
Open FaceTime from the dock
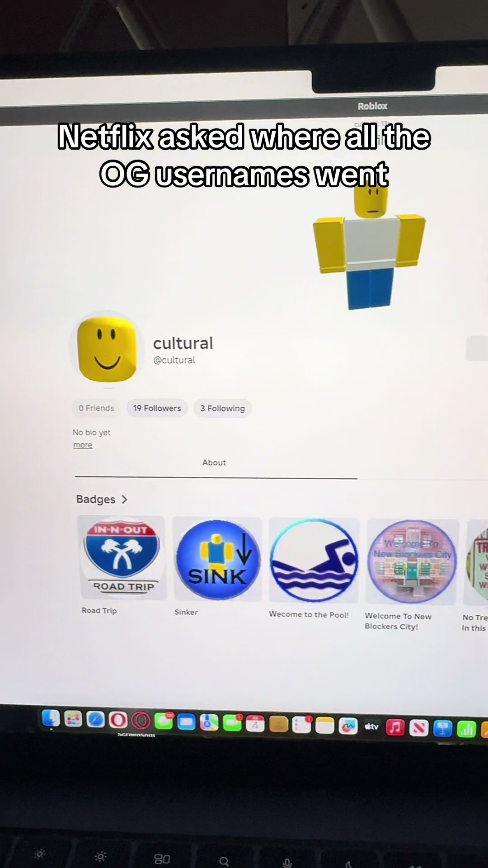(x=232, y=723)
